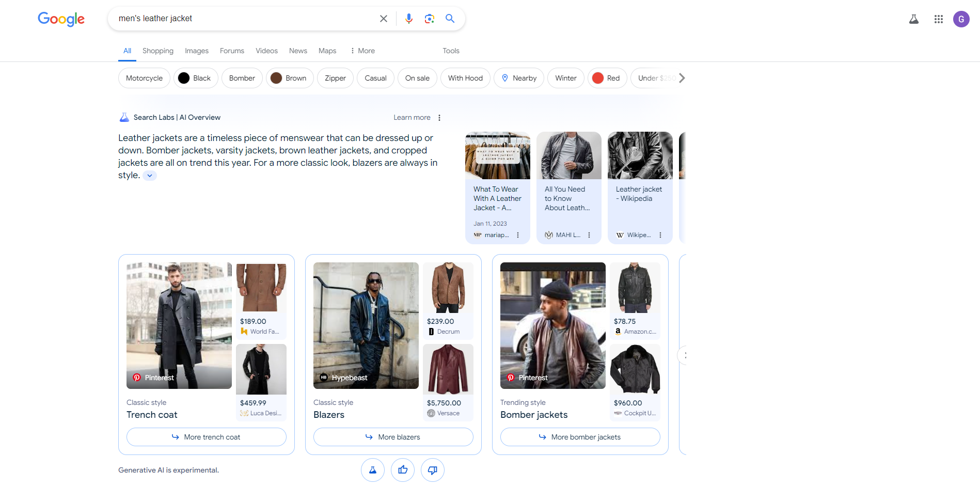Screen dimensions: 980x486
Task: Open What To Wear With A Leather Jacket card
Action: pos(498,187)
